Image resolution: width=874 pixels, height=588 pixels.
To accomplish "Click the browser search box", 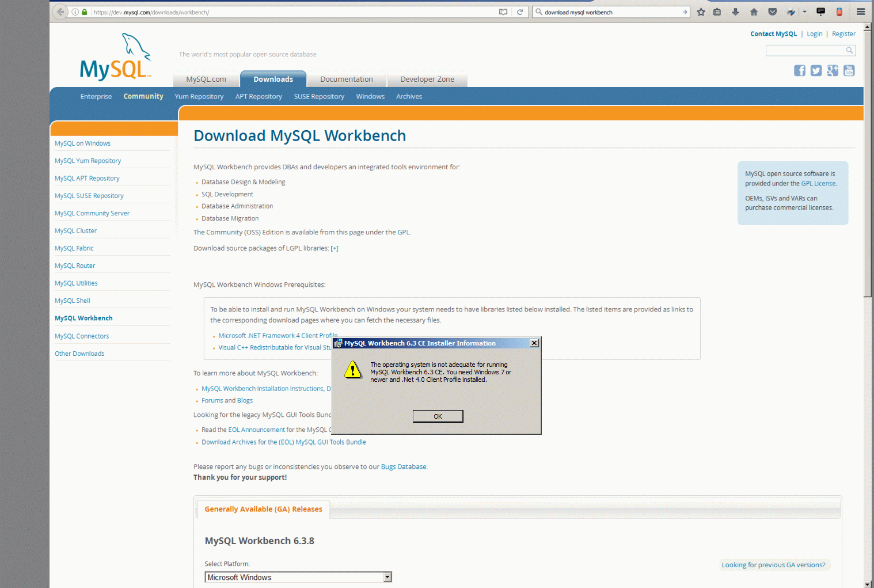I will click(x=610, y=12).
